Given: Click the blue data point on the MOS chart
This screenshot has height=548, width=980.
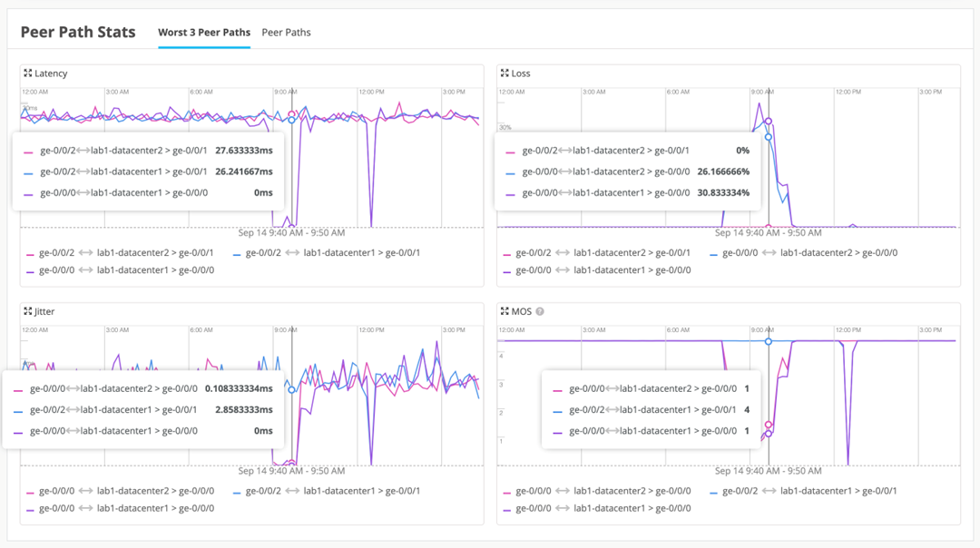Looking at the screenshot, I should point(769,341).
